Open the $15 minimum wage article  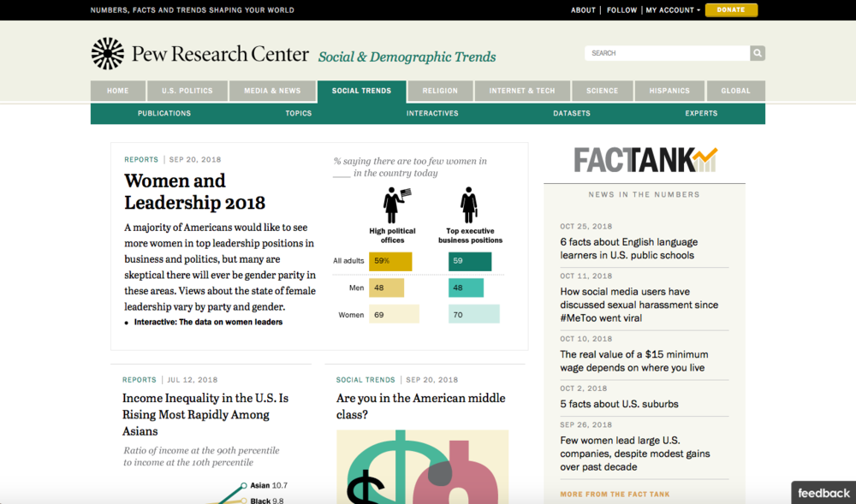(x=634, y=361)
